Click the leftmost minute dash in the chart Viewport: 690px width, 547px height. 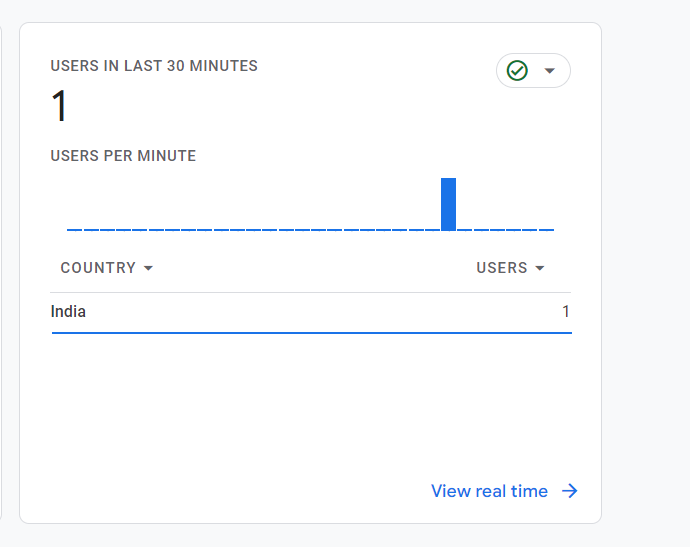pyautogui.click(x=75, y=230)
